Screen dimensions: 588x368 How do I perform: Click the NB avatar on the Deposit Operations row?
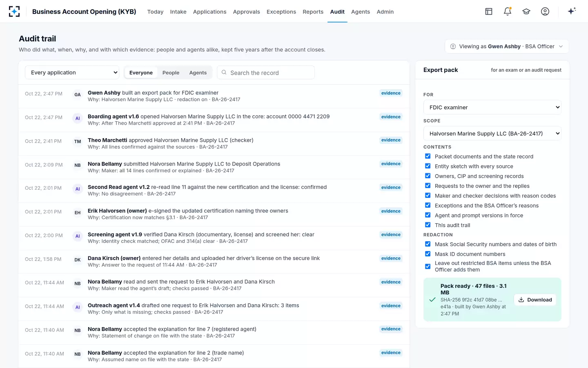(x=78, y=165)
